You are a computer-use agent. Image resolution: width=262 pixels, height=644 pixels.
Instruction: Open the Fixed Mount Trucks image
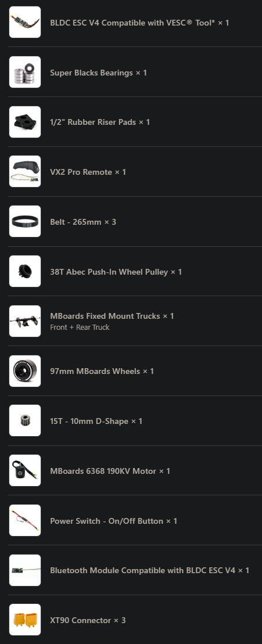pos(25,321)
